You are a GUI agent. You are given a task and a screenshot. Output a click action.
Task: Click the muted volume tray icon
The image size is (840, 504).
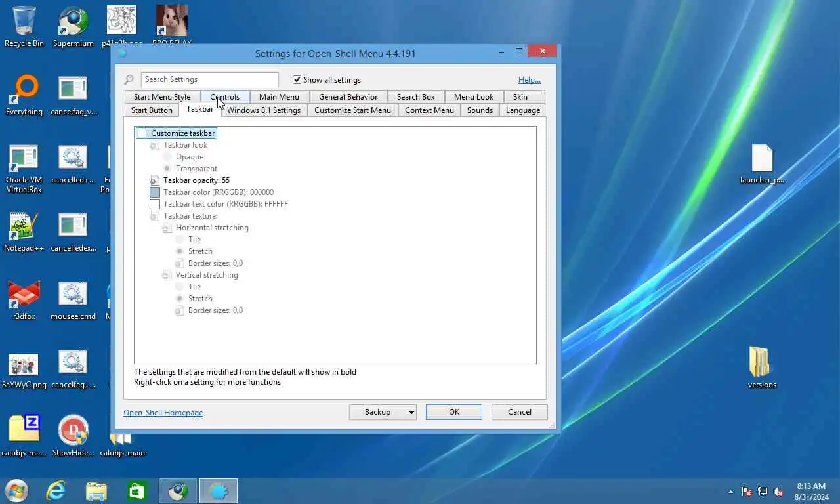(x=778, y=492)
